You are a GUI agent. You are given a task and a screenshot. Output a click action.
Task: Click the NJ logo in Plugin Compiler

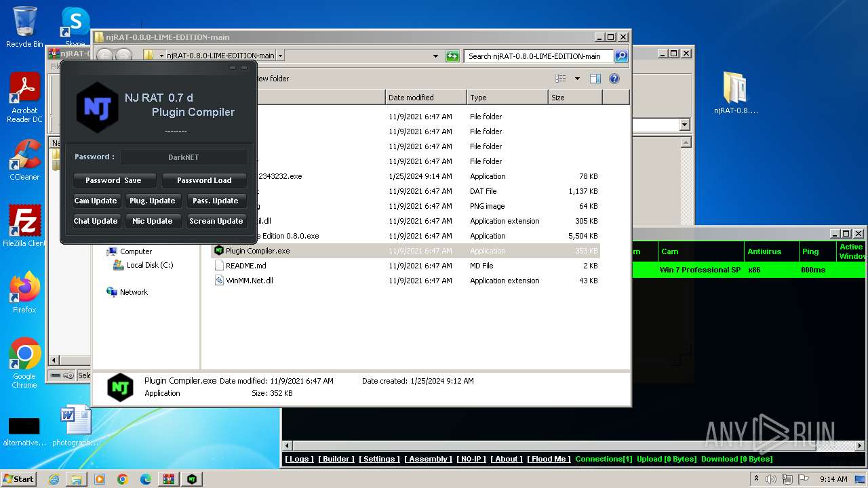click(97, 107)
